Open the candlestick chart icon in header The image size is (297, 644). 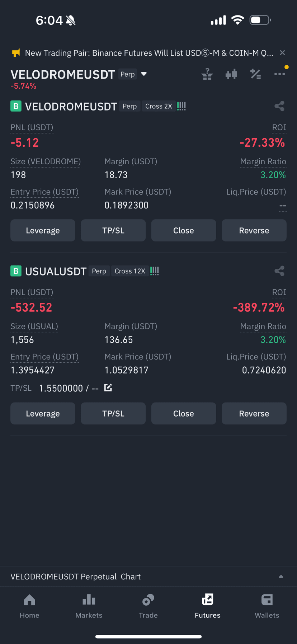pos(231,74)
